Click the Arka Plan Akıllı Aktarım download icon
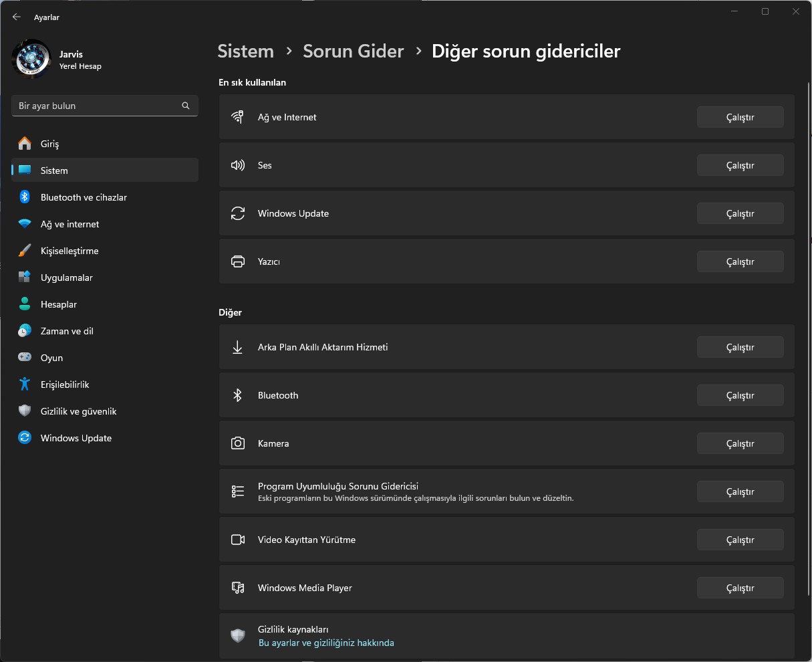 (x=237, y=347)
